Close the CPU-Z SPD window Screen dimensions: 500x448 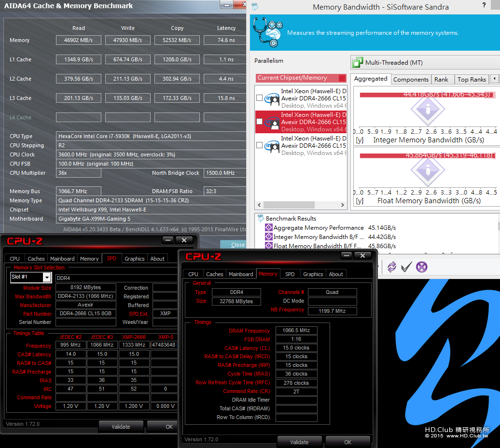tap(184, 240)
